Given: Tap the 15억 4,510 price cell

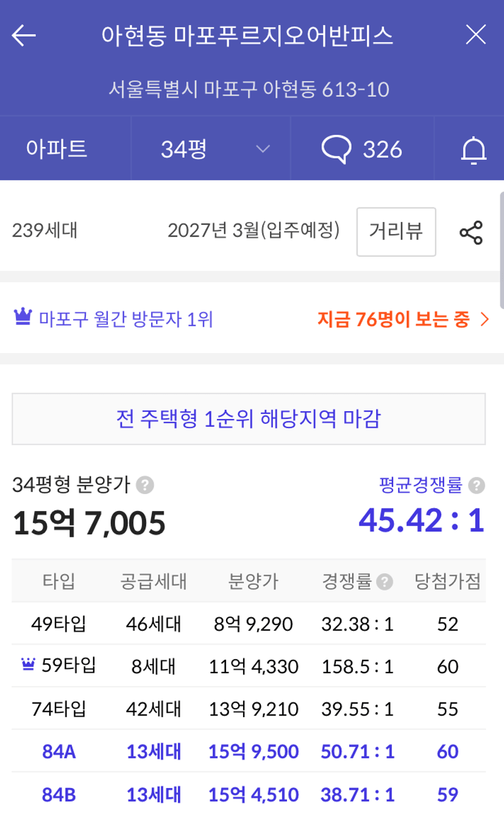Looking at the screenshot, I should pyautogui.click(x=254, y=794).
